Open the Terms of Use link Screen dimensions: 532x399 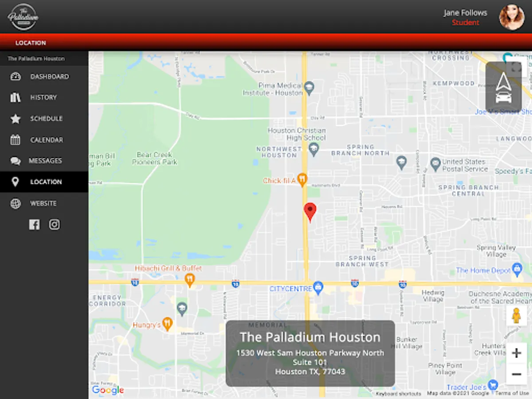(x=513, y=393)
